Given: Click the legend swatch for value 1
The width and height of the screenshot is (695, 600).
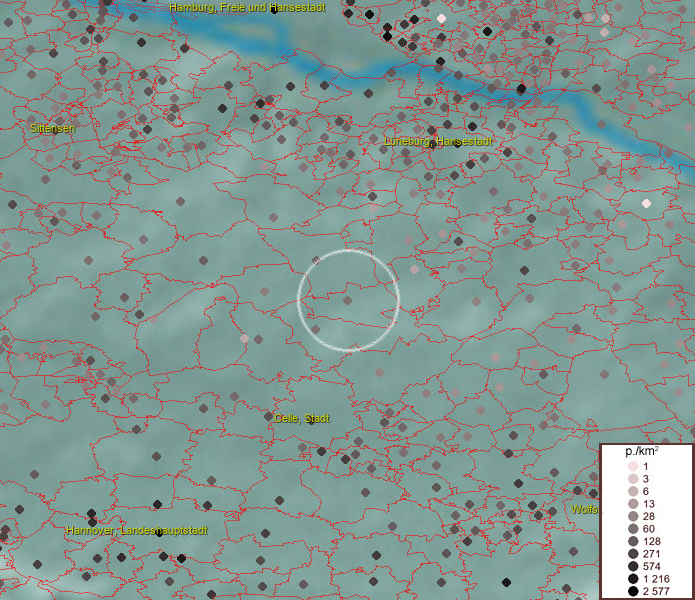Looking at the screenshot, I should coord(633,467).
